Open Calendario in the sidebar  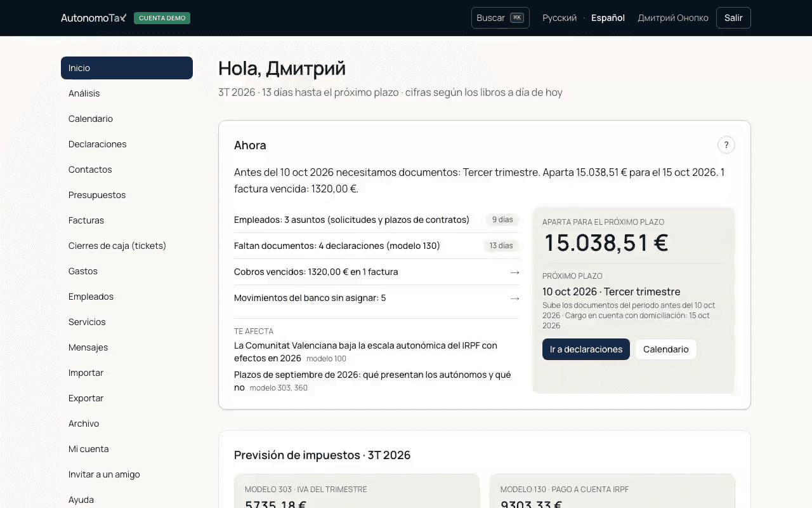tap(127, 119)
